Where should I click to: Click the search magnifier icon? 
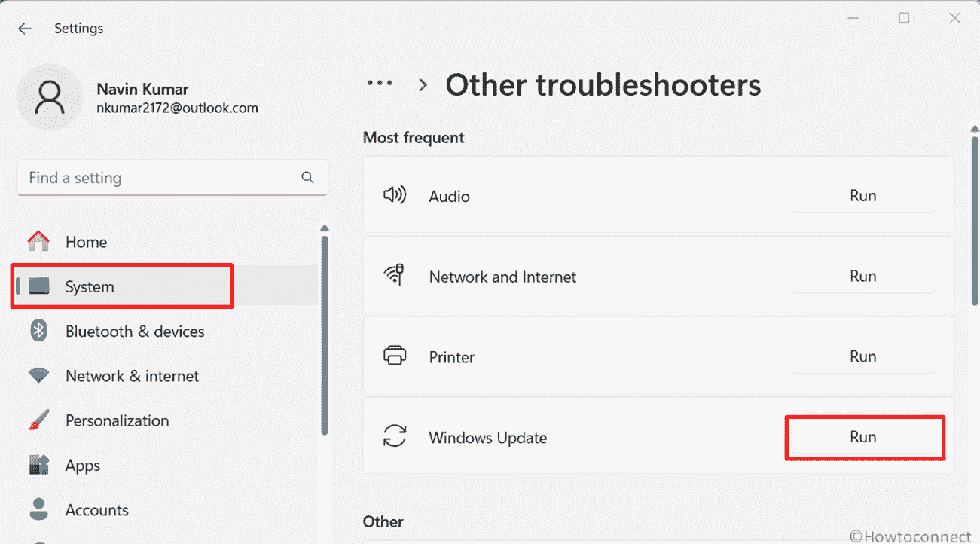[x=307, y=177]
